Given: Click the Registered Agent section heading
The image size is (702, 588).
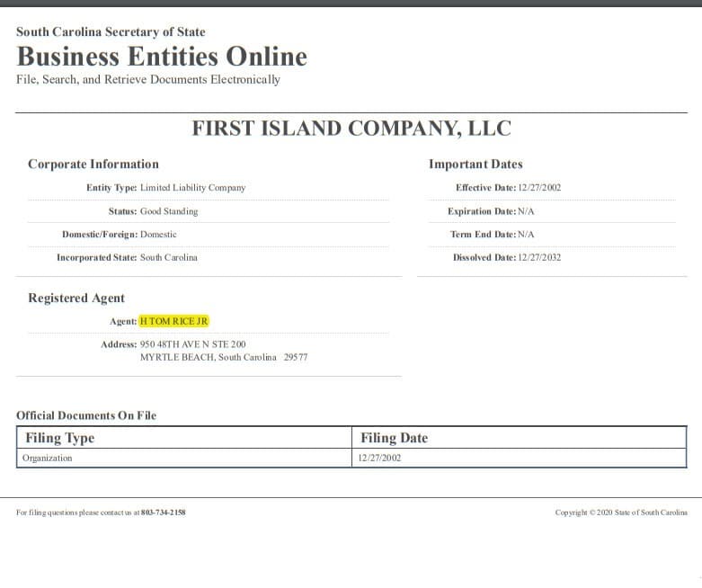Looking at the screenshot, I should [76, 298].
